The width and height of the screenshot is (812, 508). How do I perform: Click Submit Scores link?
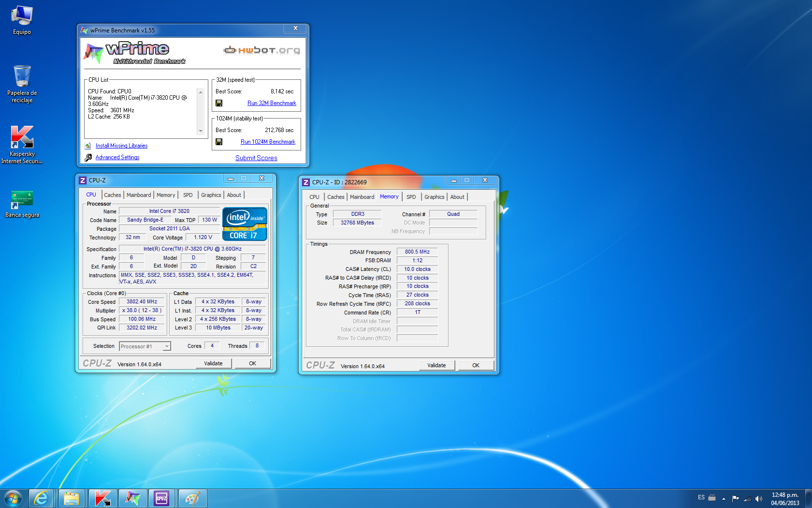point(256,158)
